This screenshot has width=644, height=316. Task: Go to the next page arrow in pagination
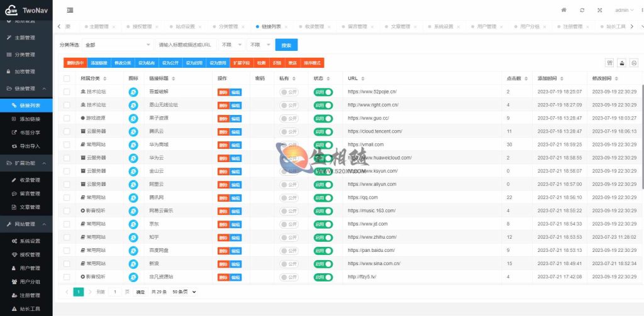[91, 291]
